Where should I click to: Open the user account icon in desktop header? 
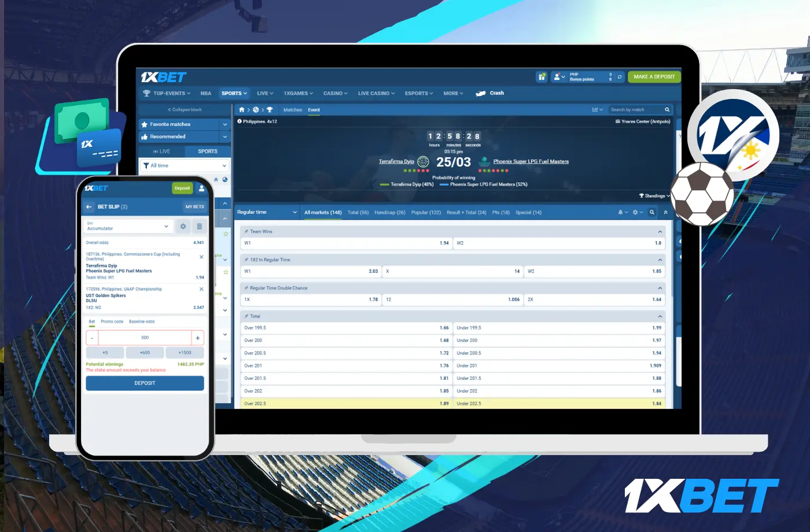point(559,76)
